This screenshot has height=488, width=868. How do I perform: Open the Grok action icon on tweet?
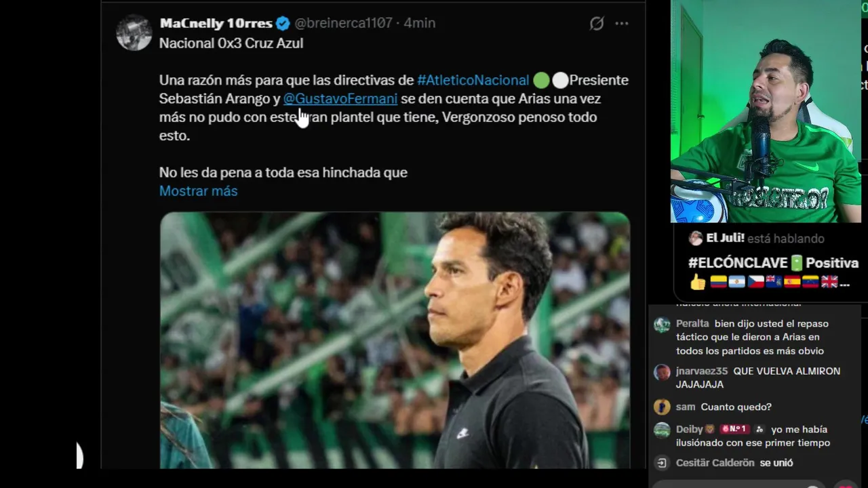(x=596, y=24)
